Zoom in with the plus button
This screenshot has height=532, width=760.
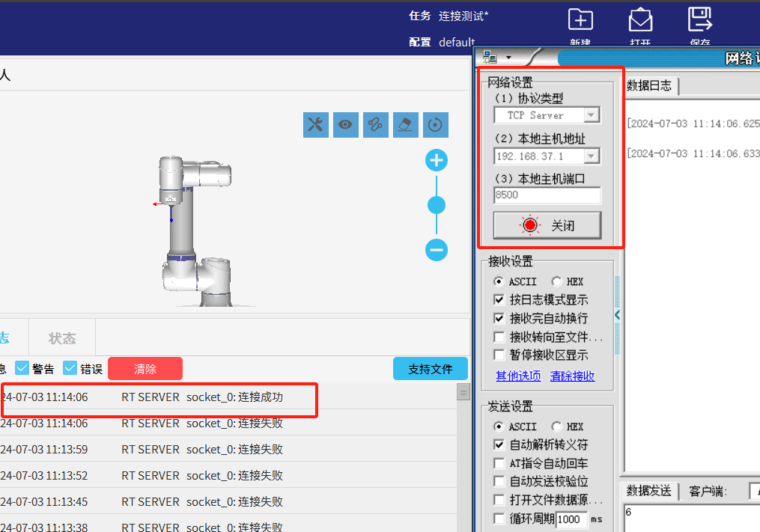point(437,160)
